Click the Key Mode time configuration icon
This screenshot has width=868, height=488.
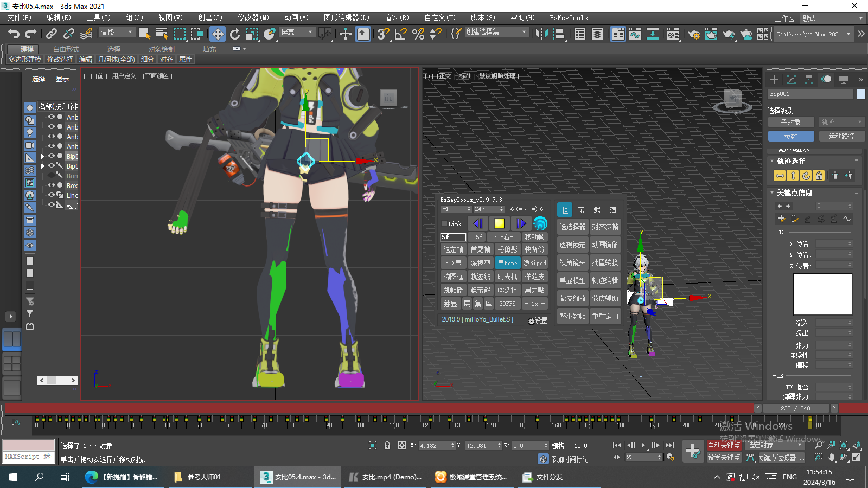(x=671, y=457)
